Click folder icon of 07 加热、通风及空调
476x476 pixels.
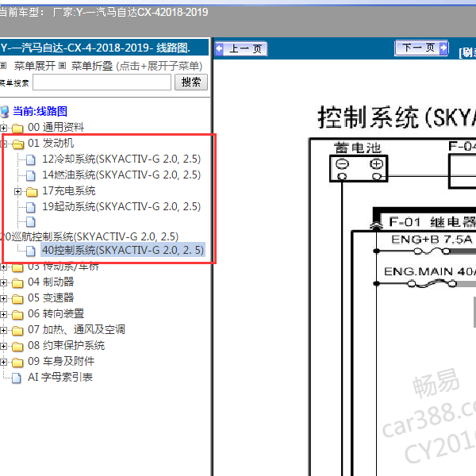click(x=17, y=330)
